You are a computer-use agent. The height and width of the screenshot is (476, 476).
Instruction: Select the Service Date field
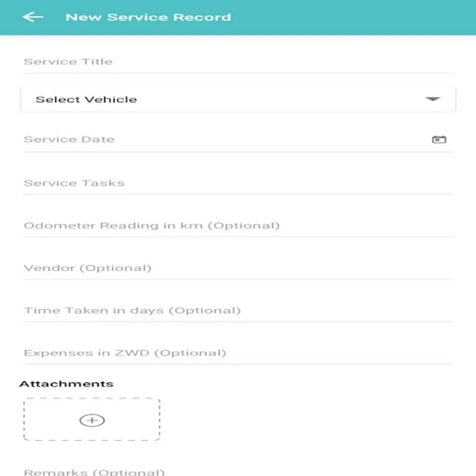pyautogui.click(x=238, y=140)
